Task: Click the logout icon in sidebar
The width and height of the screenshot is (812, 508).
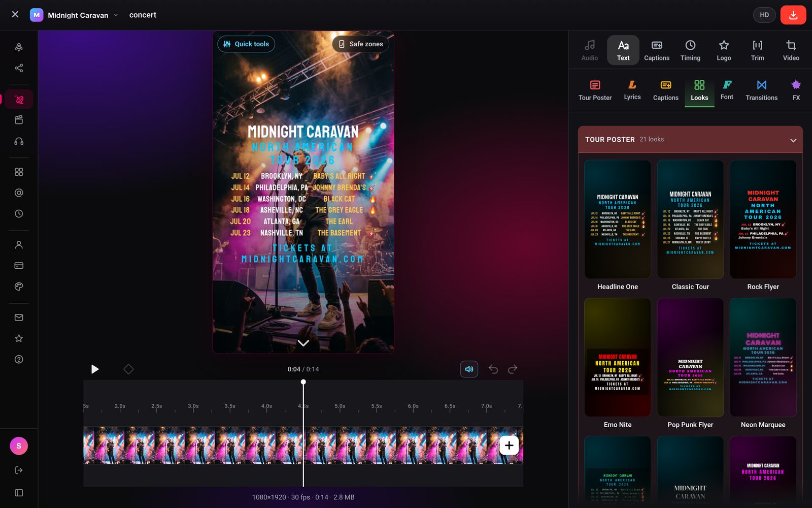Action: click(x=19, y=470)
